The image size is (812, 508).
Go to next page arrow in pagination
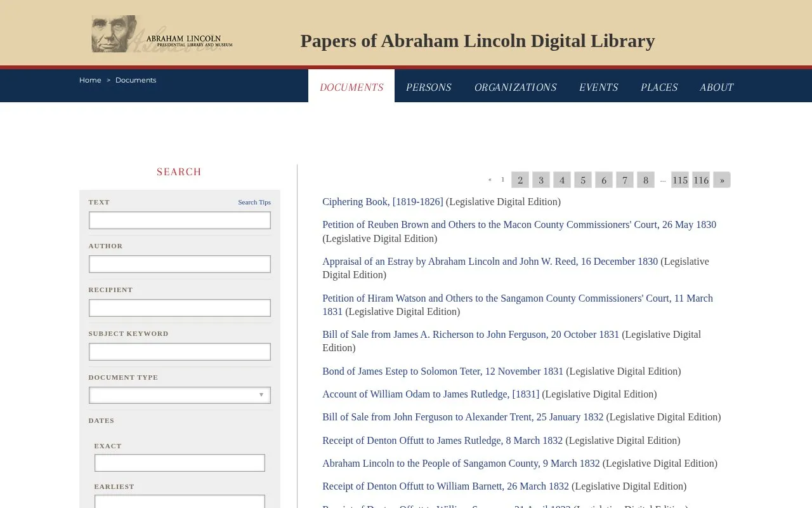click(x=722, y=180)
